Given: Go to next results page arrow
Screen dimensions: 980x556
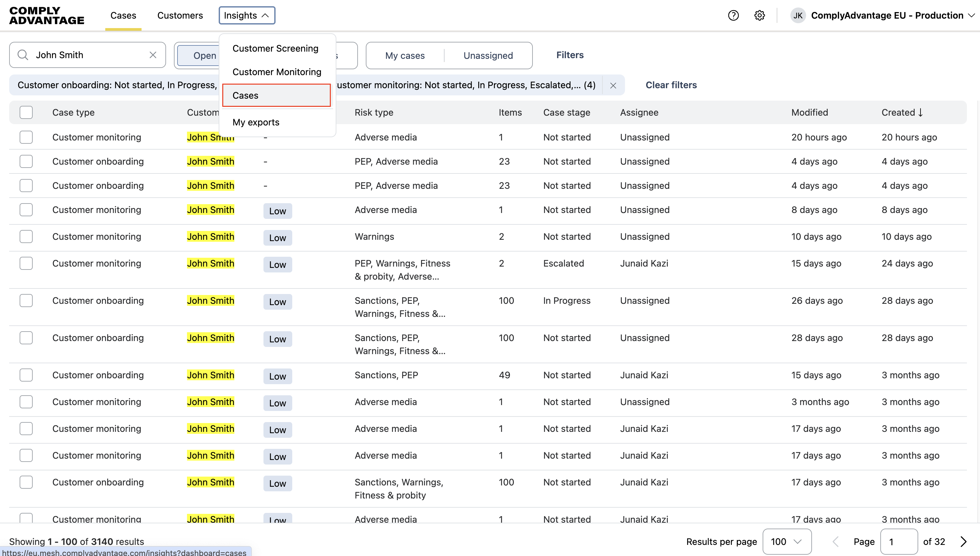Looking at the screenshot, I should click(x=963, y=542).
